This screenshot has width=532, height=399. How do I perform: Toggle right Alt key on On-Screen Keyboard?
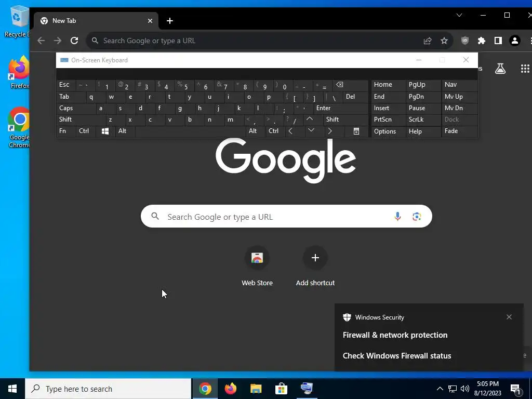pyautogui.click(x=256, y=131)
